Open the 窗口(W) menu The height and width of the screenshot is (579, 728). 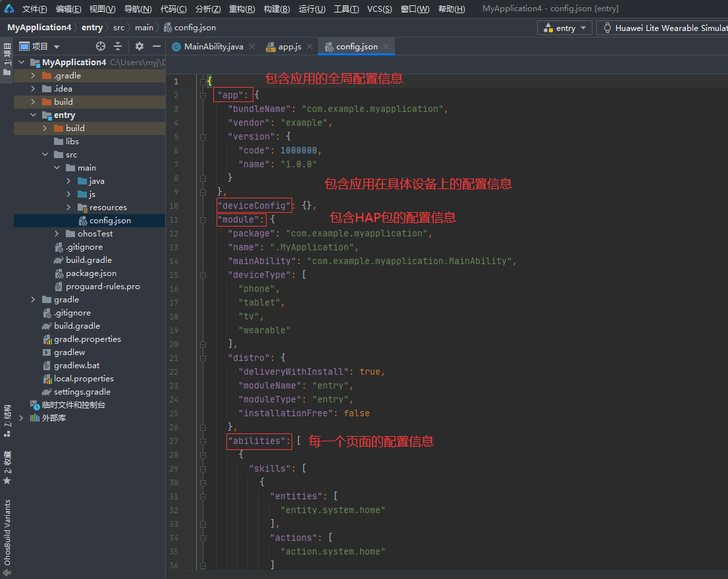click(415, 9)
